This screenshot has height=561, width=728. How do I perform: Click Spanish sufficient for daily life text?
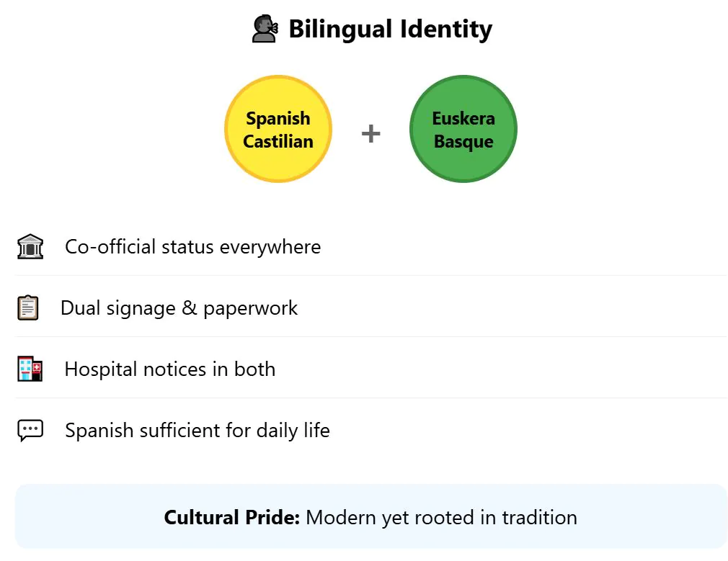click(197, 431)
